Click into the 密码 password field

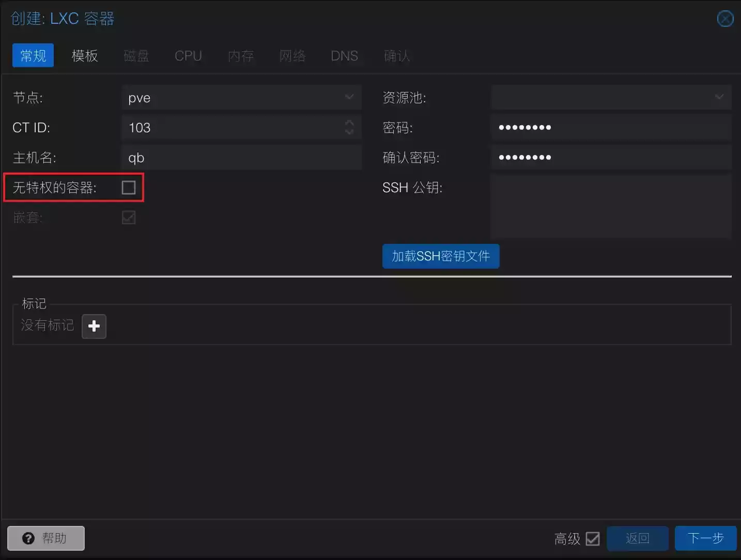(x=611, y=128)
